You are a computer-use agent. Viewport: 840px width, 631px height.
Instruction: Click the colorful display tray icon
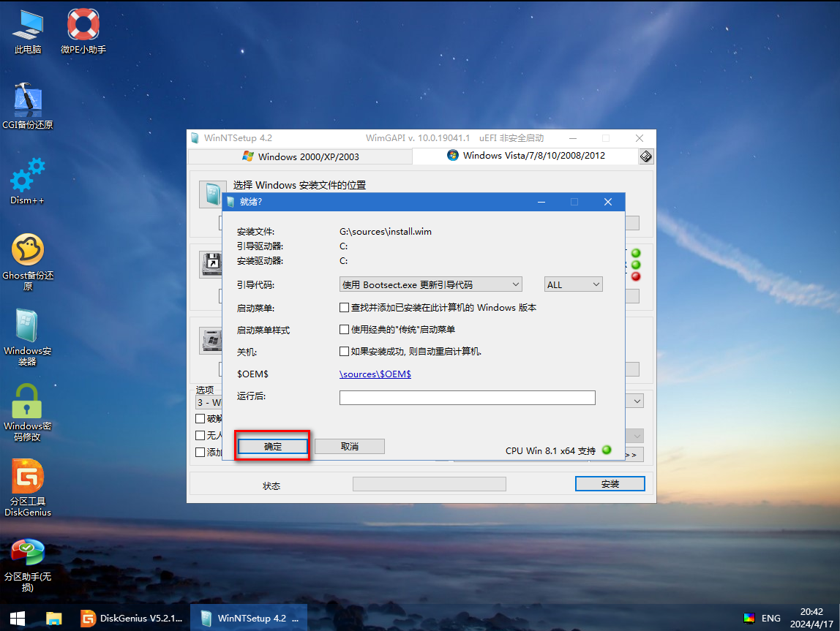[749, 618]
